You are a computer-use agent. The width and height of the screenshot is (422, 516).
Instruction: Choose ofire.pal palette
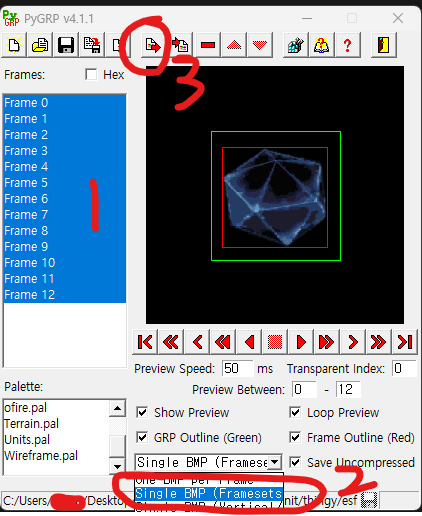56,408
